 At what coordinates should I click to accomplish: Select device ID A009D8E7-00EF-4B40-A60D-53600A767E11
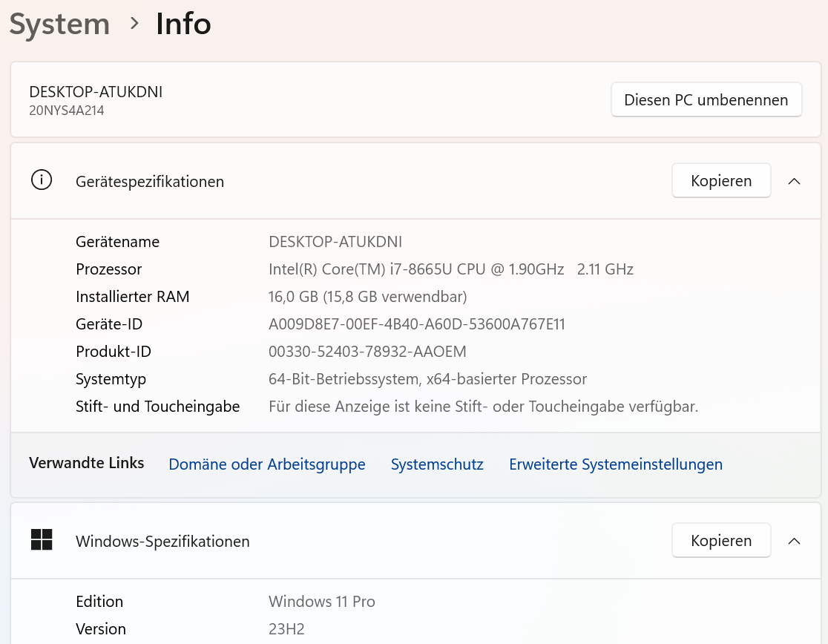pos(417,324)
